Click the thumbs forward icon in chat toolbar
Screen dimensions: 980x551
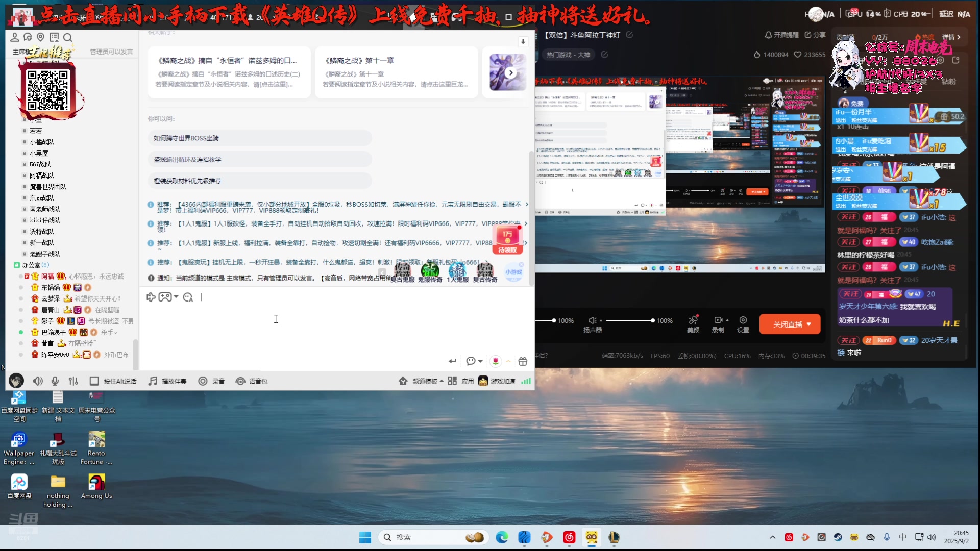(151, 297)
